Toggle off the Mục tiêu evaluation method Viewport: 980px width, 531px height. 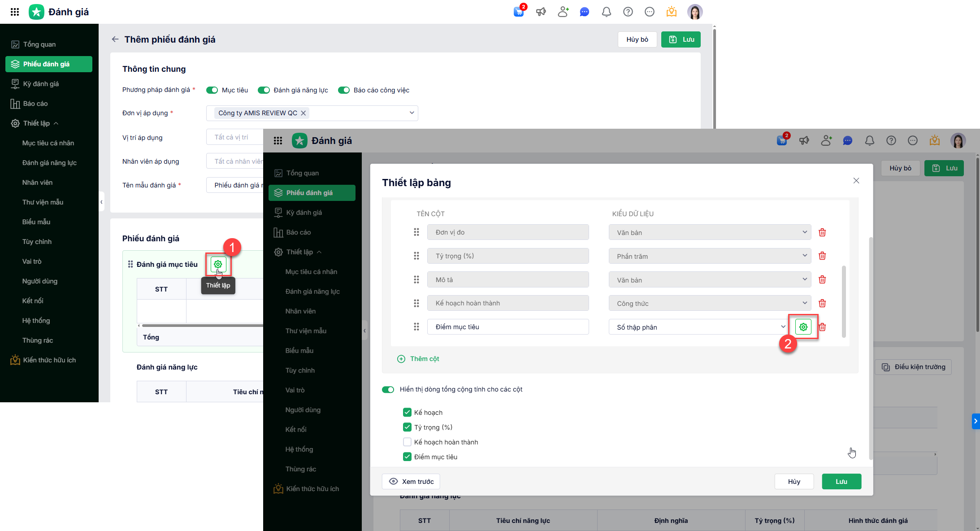(x=212, y=90)
